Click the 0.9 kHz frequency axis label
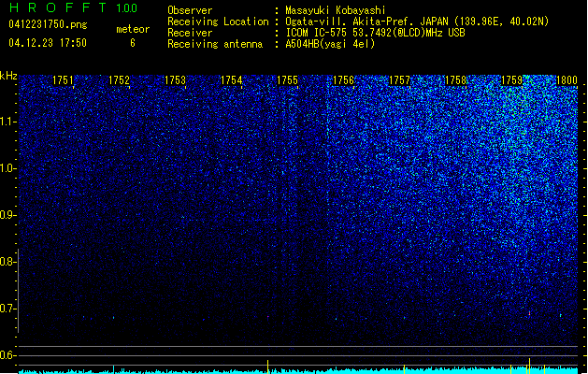 (8, 215)
